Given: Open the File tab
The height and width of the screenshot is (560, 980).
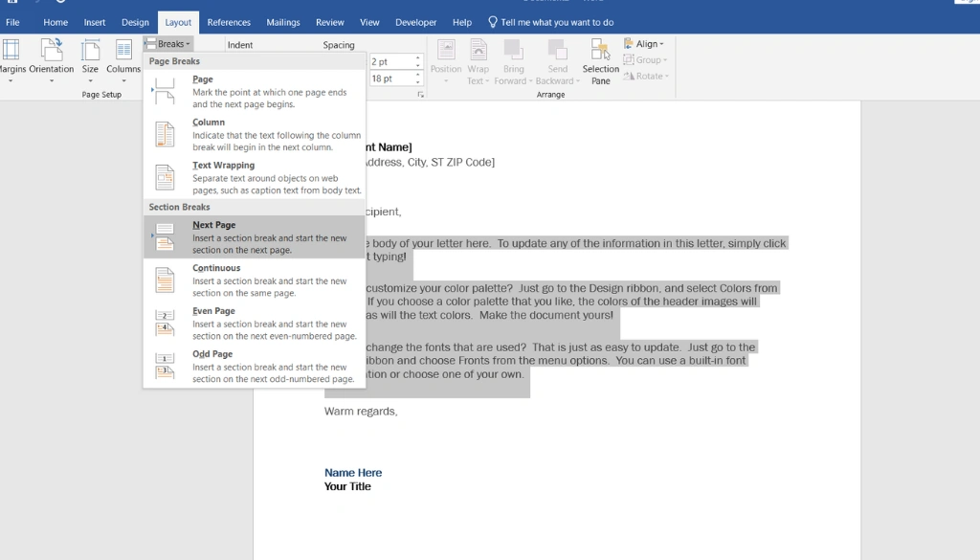Looking at the screenshot, I should coord(12,22).
